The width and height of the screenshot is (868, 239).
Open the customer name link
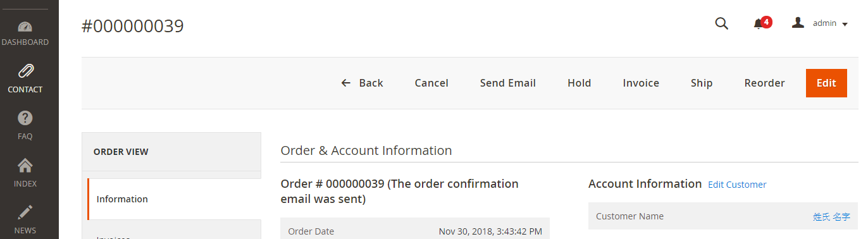tap(831, 217)
